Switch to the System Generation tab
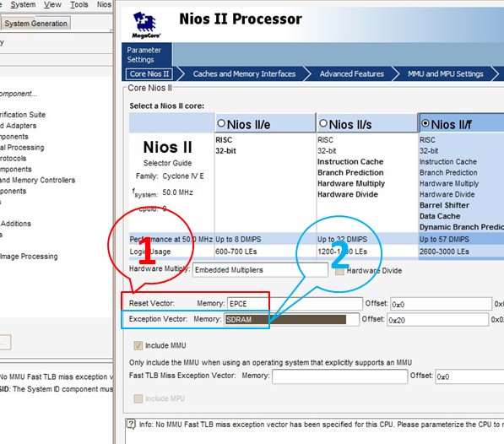Screen dimensions: 504x444 click(x=35, y=24)
